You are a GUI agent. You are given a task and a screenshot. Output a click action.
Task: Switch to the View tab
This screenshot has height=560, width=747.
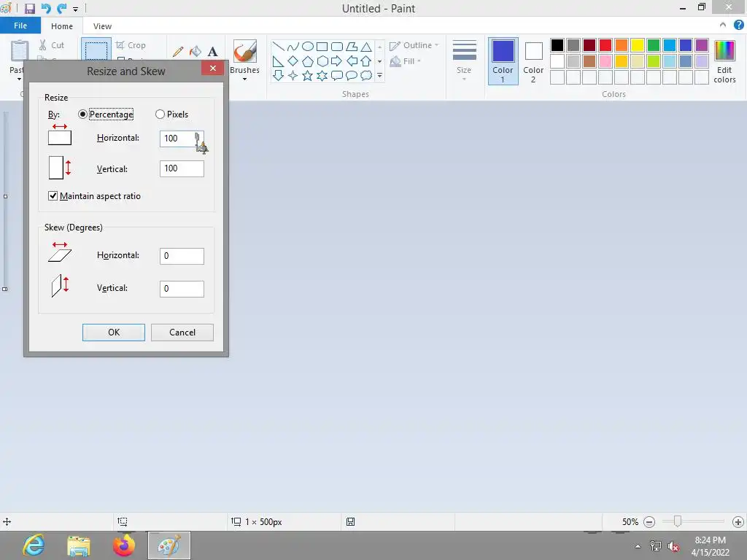tap(102, 26)
